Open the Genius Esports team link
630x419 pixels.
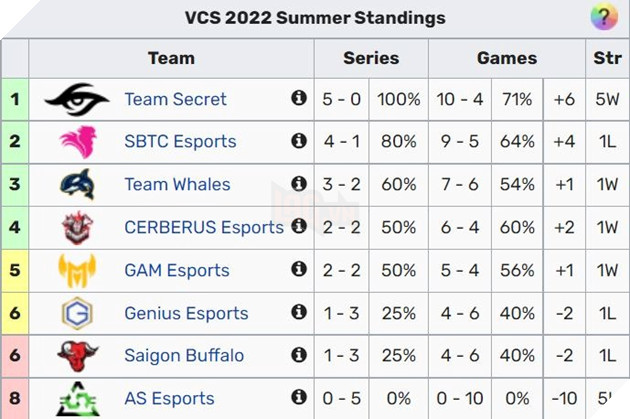coord(186,313)
